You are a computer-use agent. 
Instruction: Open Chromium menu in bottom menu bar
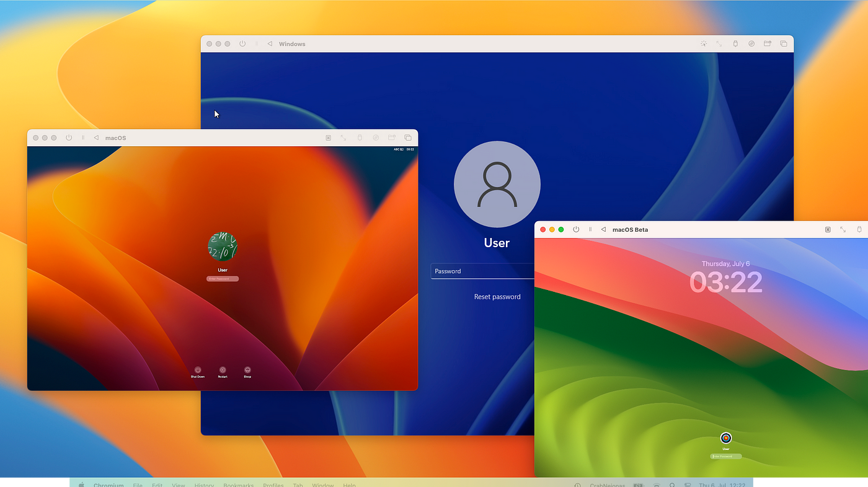pos(108,485)
